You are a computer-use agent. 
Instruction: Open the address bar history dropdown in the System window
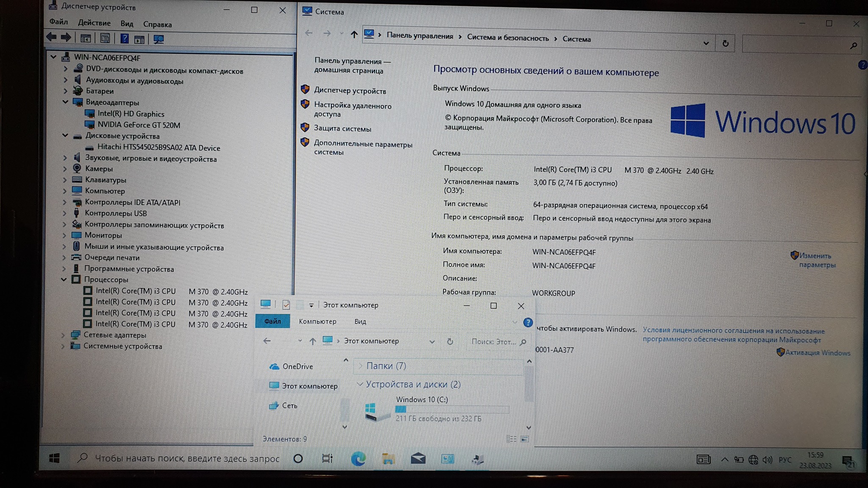pos(706,43)
